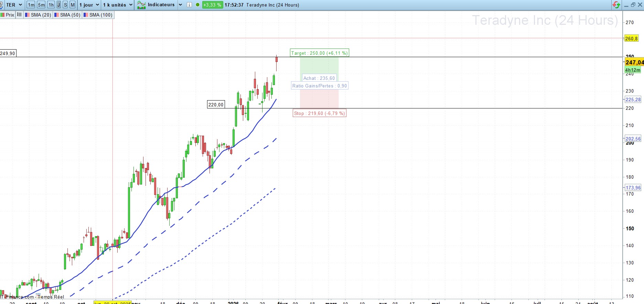
Task: Switch to the 5m timeframe
Action: [41, 5]
